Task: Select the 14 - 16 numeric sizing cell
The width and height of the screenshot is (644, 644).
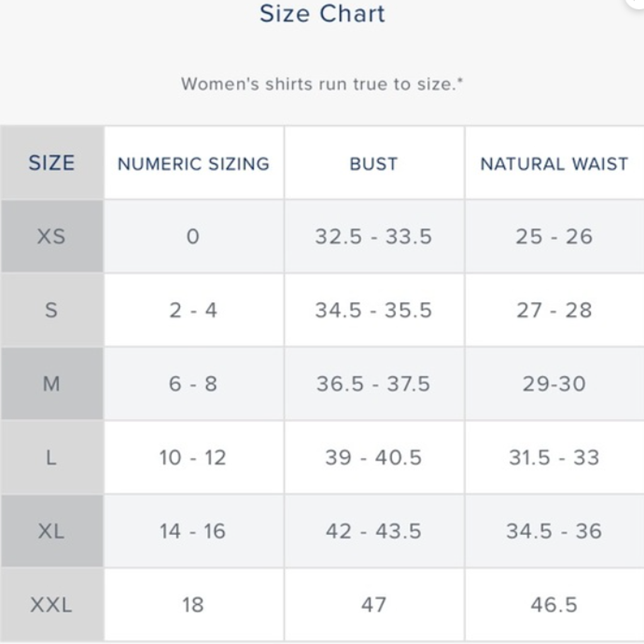Action: (x=193, y=531)
